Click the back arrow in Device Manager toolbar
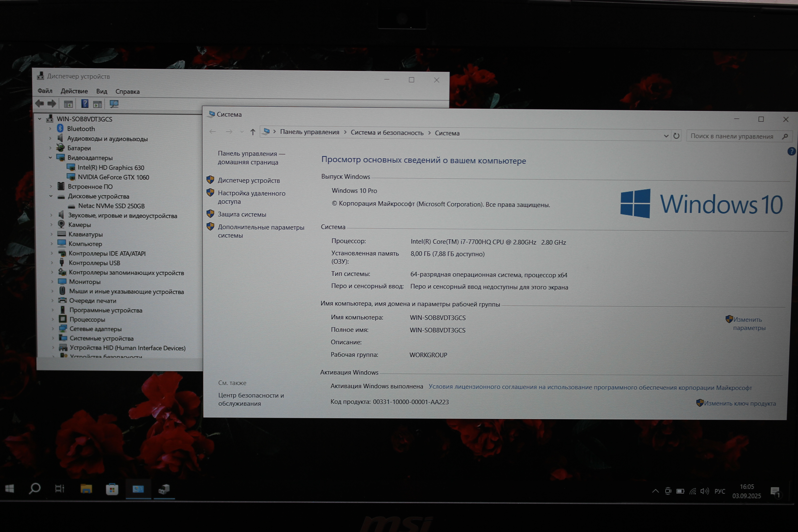 click(40, 103)
